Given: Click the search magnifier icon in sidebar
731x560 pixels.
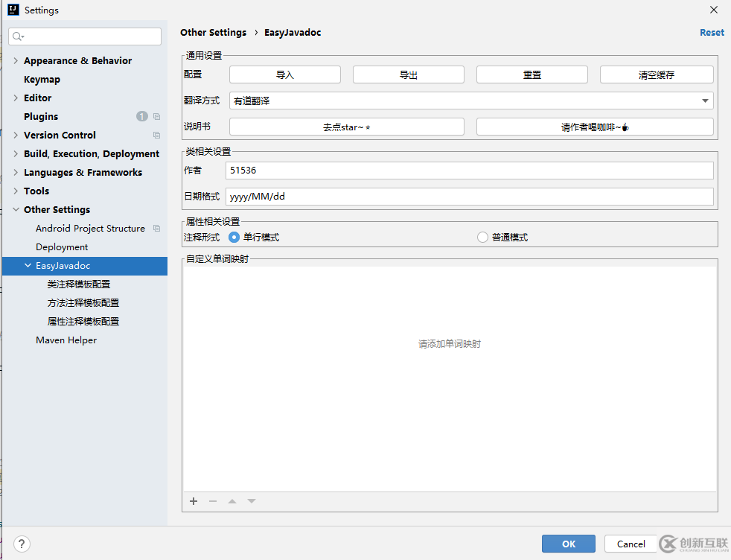Looking at the screenshot, I should tap(18, 36).
